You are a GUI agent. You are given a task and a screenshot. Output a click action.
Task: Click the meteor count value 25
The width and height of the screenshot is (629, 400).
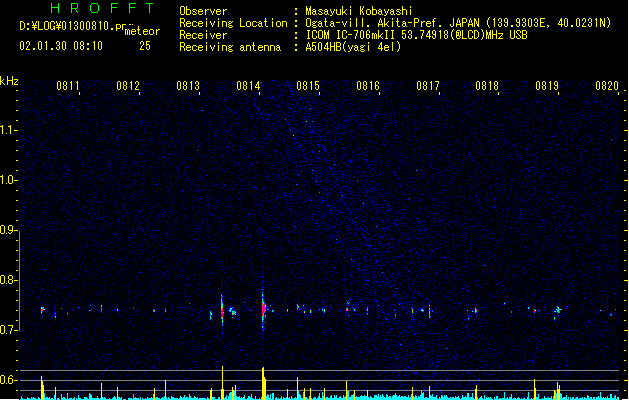pos(145,46)
